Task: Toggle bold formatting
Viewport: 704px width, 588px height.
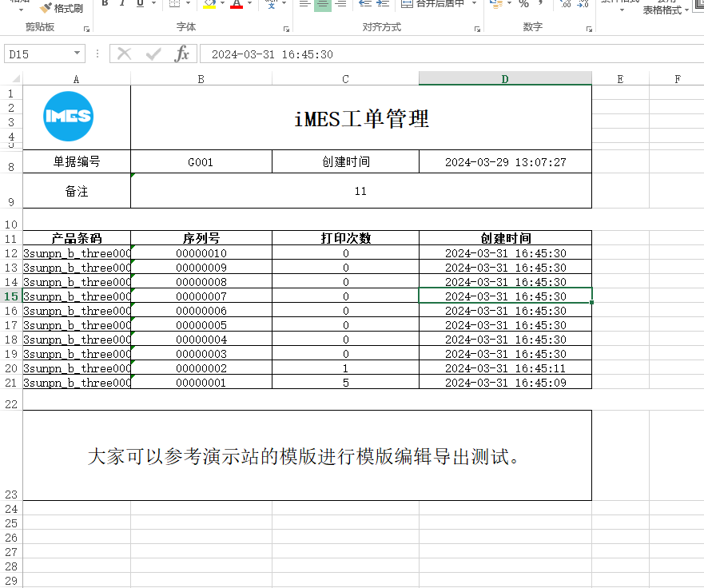Action: [x=105, y=3]
